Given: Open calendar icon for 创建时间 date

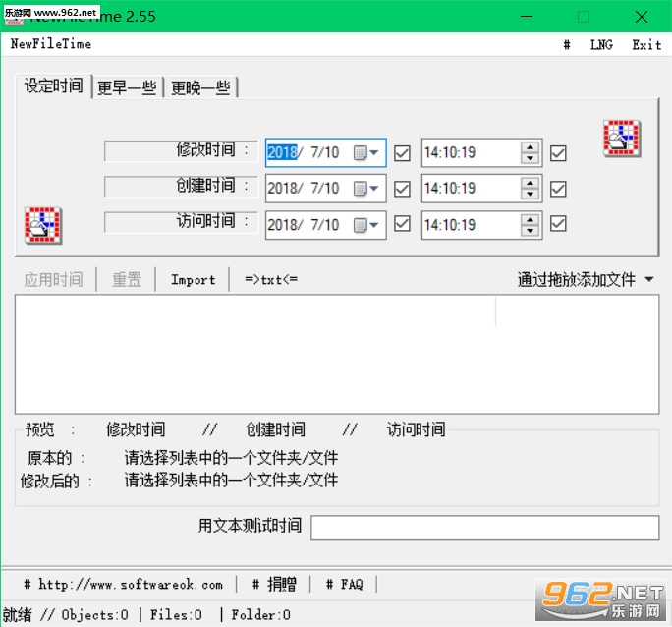Looking at the screenshot, I should [365, 188].
